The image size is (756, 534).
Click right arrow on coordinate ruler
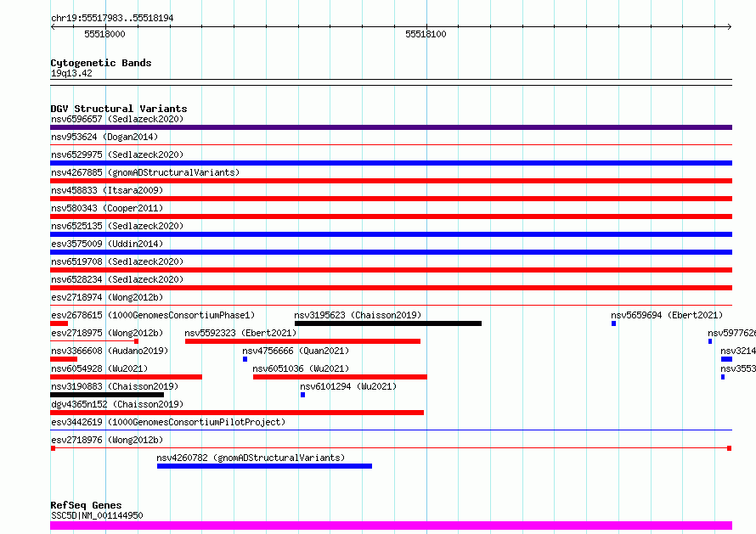729,26
